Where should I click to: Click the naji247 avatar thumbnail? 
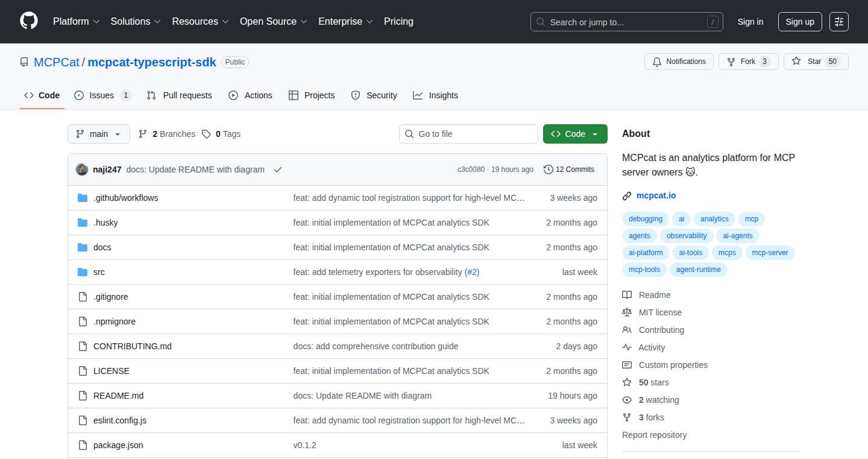click(x=82, y=169)
